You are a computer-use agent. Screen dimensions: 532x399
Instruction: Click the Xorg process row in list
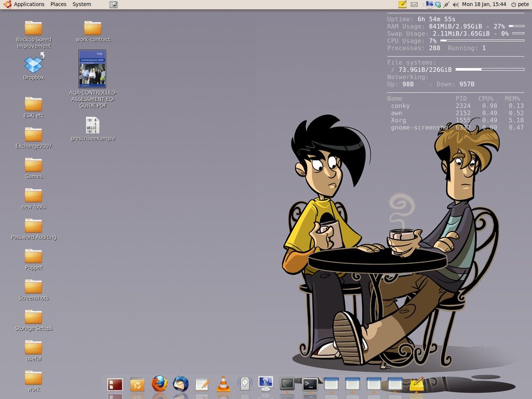[456, 120]
